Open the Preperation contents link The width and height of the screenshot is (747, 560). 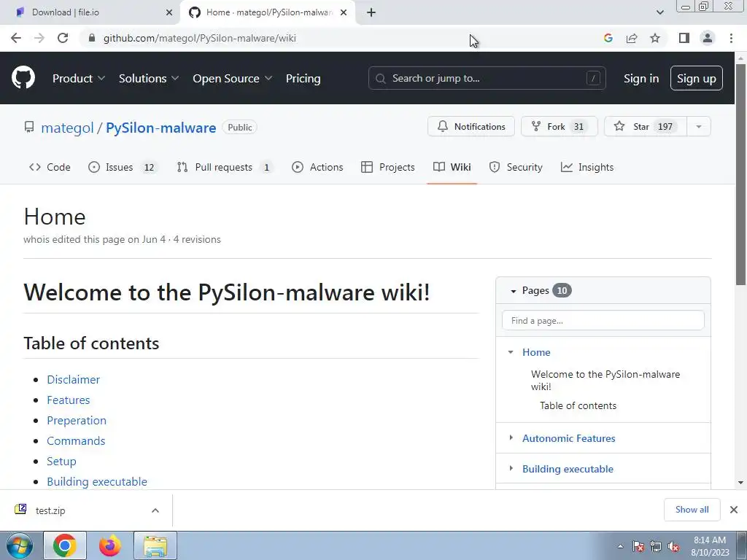coord(76,421)
